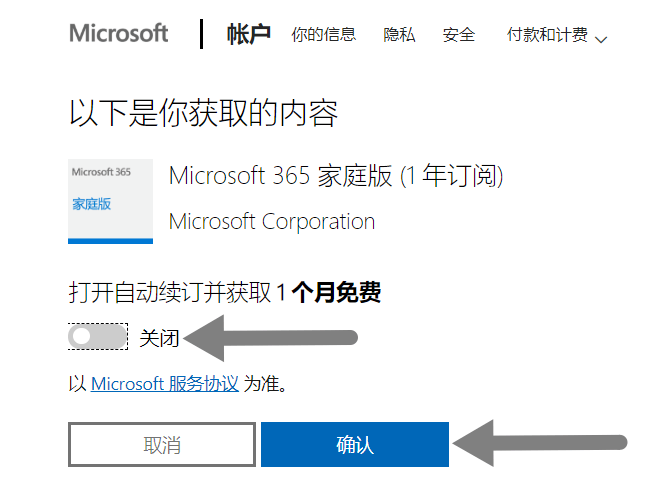Image resolution: width=645 pixels, height=481 pixels.
Task: Click the 关闭 label beside the toggle
Action: tap(159, 338)
